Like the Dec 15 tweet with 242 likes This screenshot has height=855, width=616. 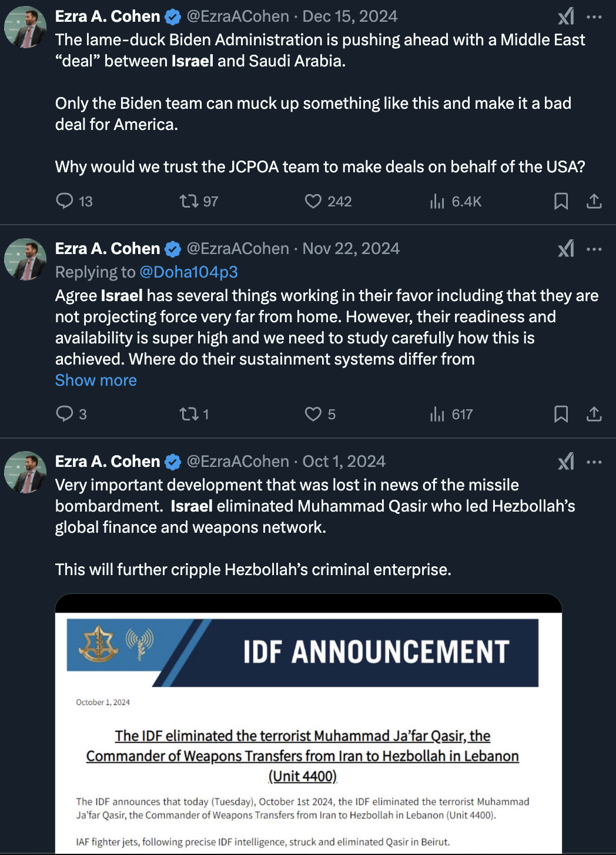(x=313, y=201)
